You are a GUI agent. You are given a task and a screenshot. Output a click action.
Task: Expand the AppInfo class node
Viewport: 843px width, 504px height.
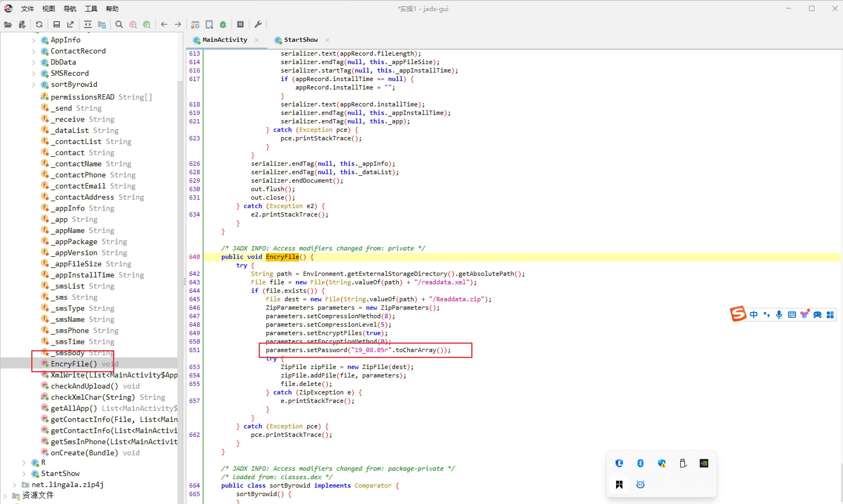(x=33, y=40)
